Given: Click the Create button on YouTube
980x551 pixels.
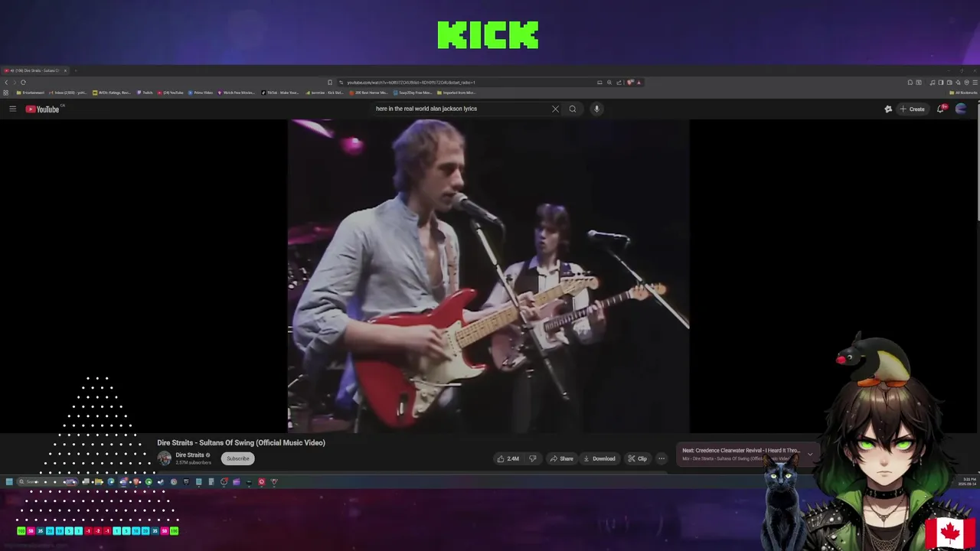Looking at the screenshot, I should (913, 109).
